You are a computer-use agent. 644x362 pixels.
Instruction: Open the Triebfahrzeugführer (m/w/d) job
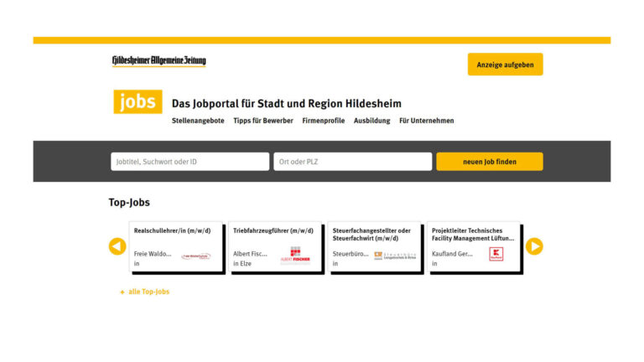coord(275,246)
